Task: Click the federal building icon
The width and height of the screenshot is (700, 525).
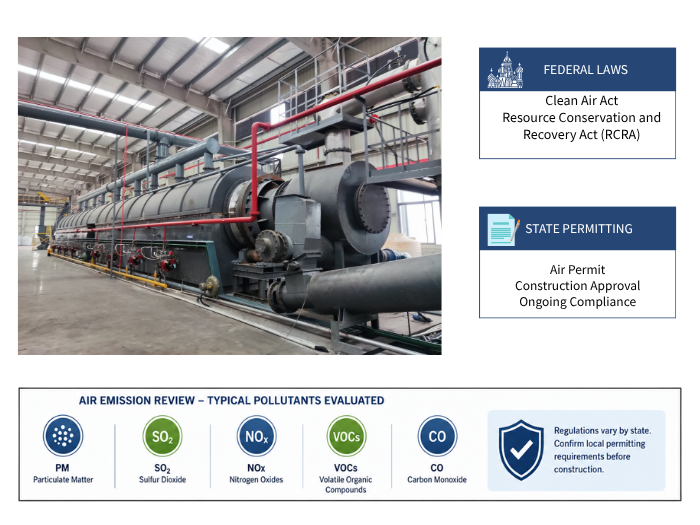Action: (505, 70)
